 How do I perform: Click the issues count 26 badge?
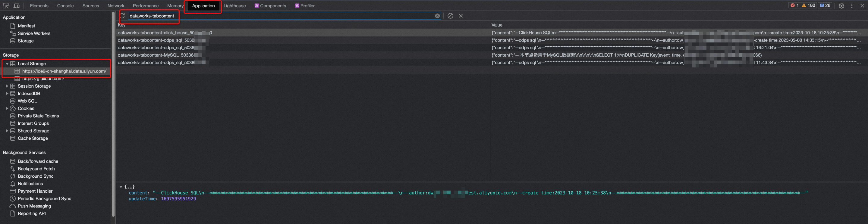click(825, 5)
